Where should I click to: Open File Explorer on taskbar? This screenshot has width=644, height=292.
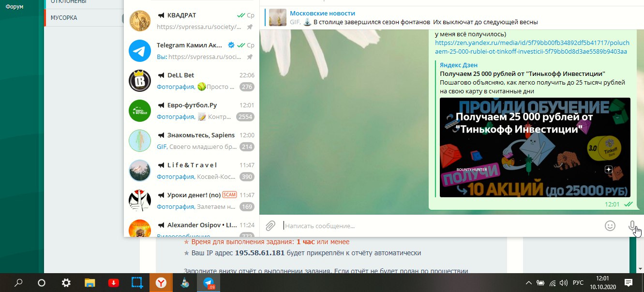tap(90, 283)
